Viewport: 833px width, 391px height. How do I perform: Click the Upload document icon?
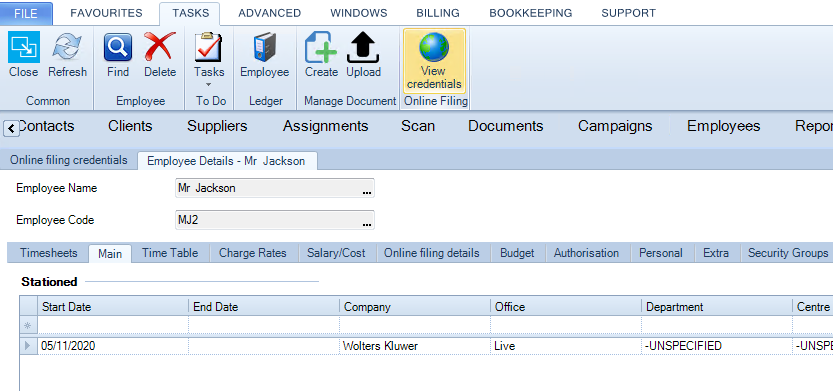[363, 47]
